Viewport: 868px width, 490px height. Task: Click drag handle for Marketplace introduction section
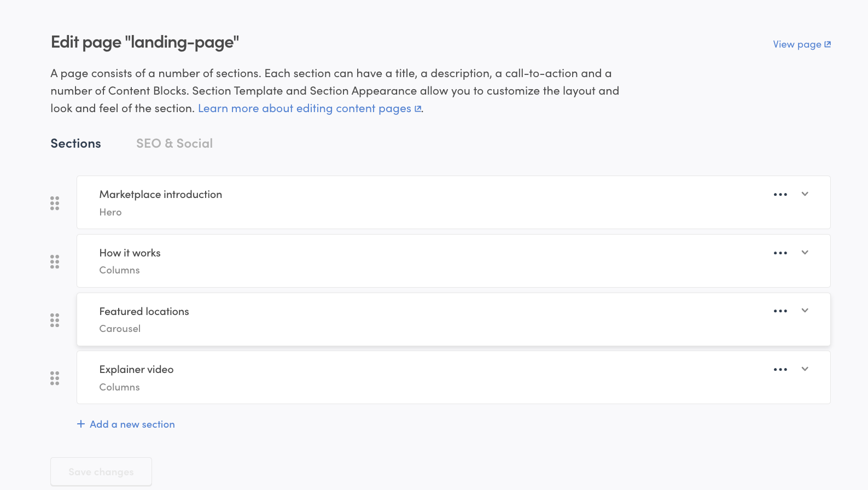pos(55,203)
